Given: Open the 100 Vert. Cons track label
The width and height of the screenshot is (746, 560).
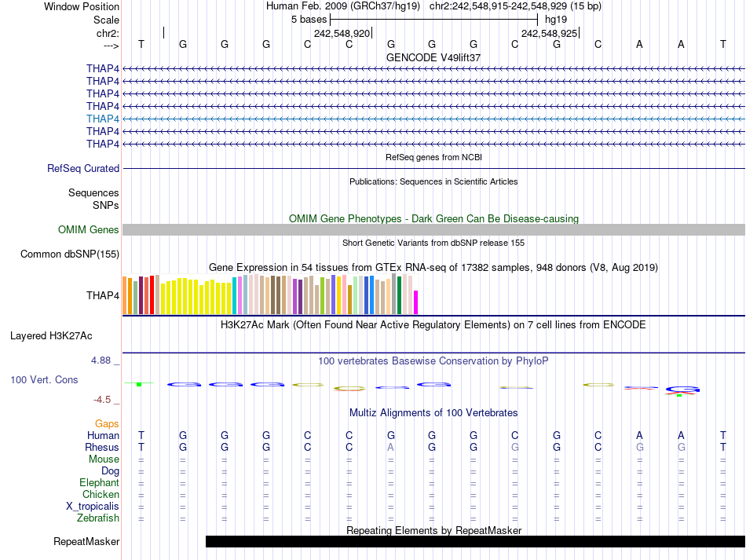Looking at the screenshot, I should [44, 379].
